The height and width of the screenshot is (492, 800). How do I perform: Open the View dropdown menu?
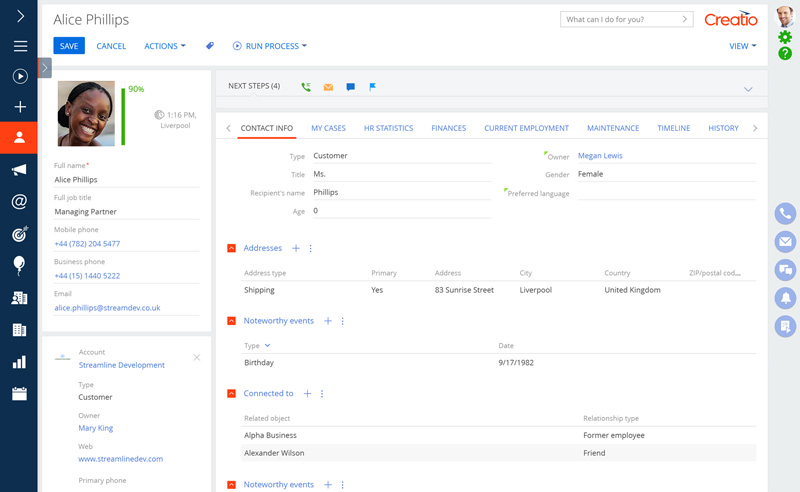(742, 46)
